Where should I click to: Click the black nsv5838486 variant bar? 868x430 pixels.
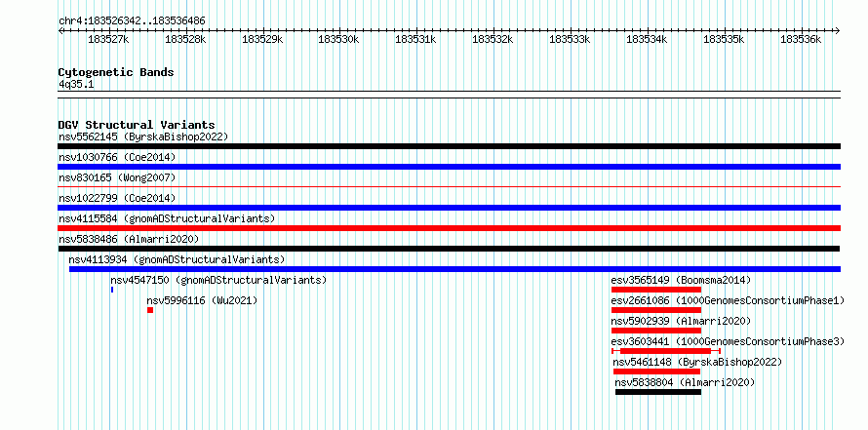pos(449,249)
